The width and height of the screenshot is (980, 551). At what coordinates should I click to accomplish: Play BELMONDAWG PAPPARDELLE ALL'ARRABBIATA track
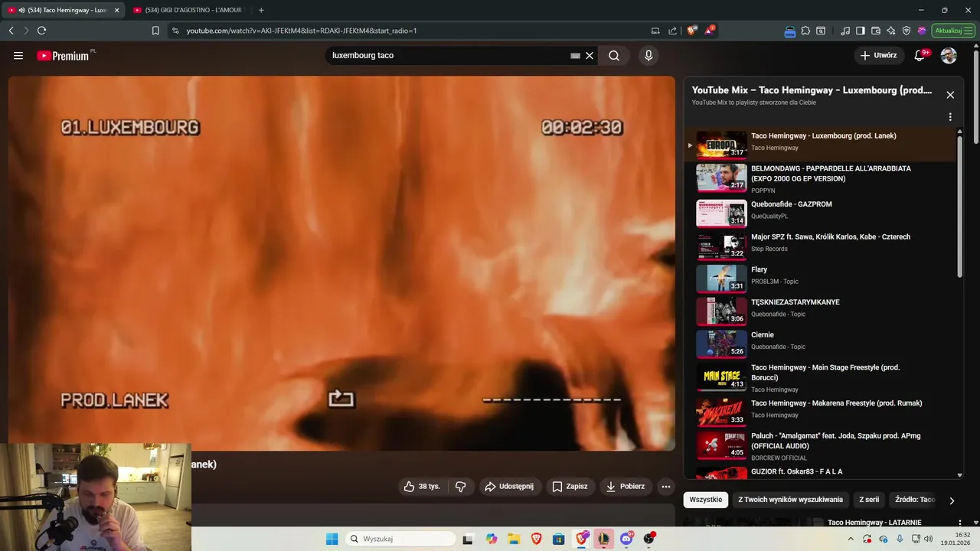point(820,178)
